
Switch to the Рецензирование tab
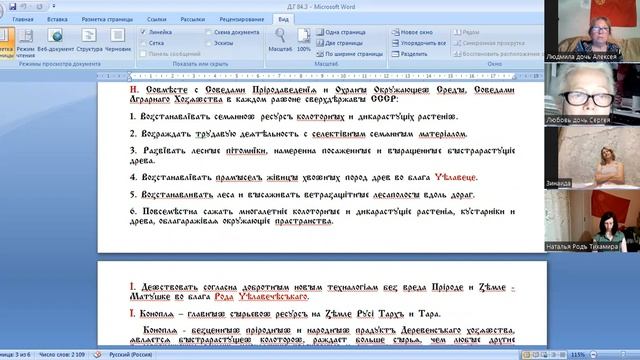pos(242,19)
